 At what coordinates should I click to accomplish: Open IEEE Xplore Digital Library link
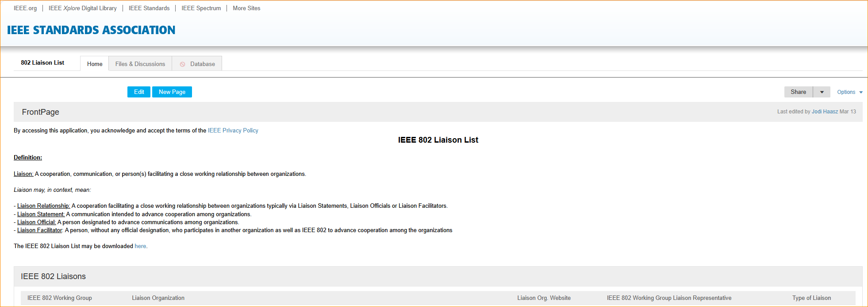pyautogui.click(x=83, y=8)
